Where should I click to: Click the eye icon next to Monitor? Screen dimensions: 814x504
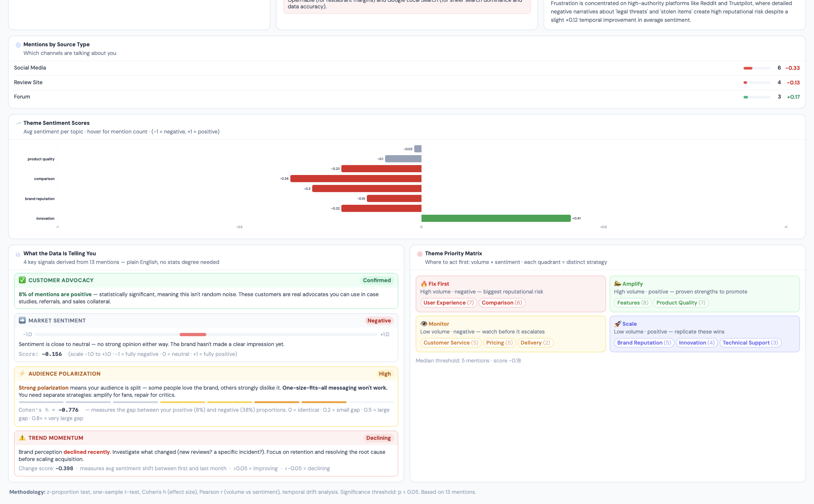click(x=424, y=324)
